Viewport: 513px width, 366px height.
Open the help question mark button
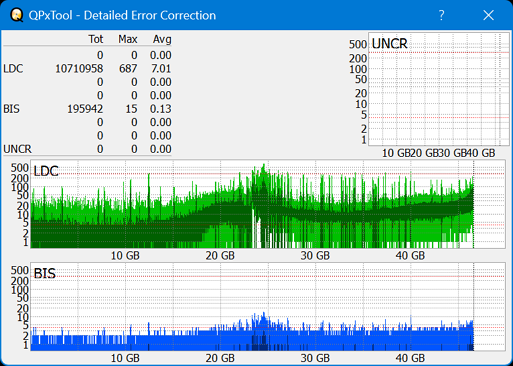[441, 15]
